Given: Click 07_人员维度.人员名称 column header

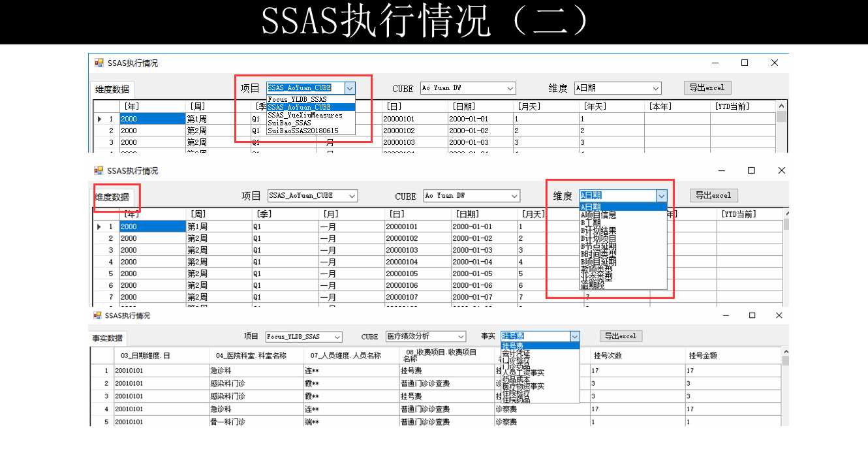Looking at the screenshot, I should 351,356.
